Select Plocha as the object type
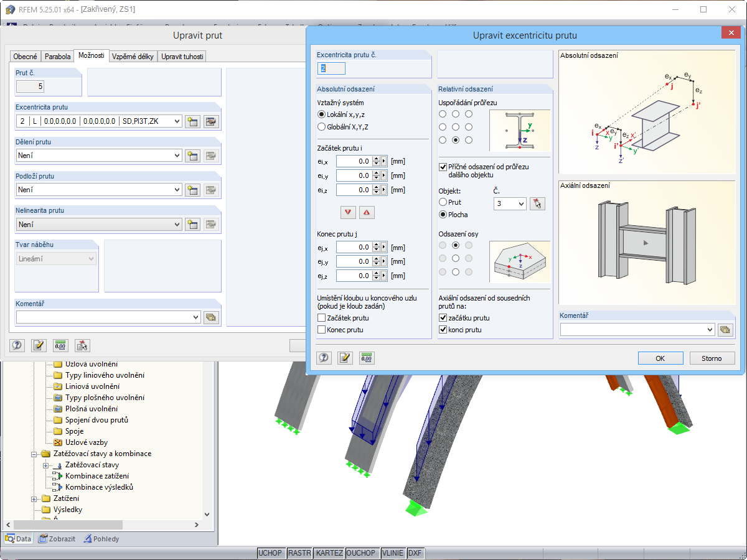Viewport: 747px width, 560px height. pos(443,215)
